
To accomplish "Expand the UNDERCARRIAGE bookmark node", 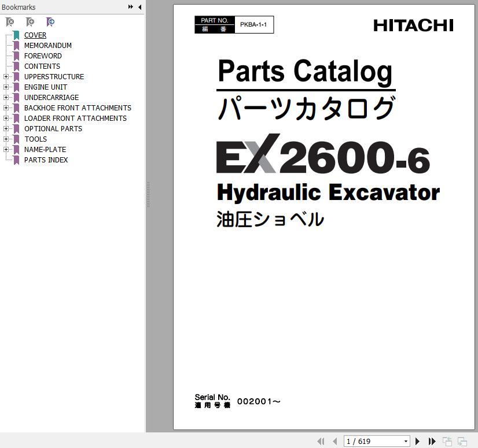I will tap(6, 98).
